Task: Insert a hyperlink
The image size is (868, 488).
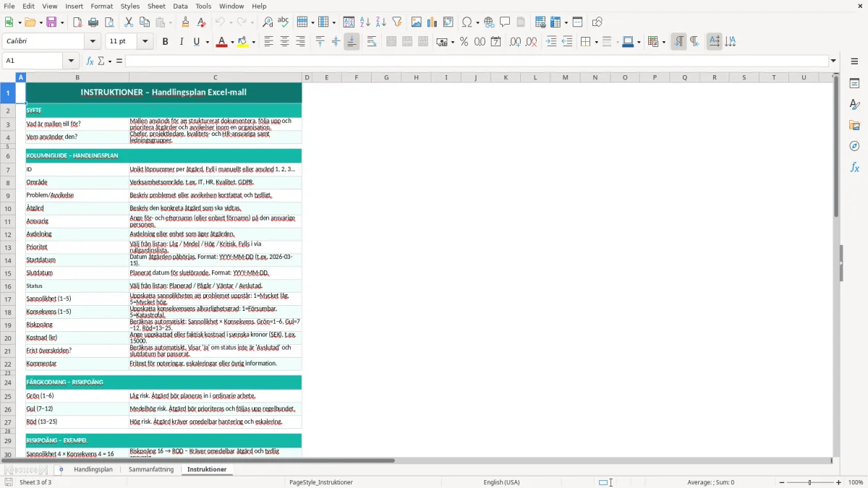Action: [489, 22]
